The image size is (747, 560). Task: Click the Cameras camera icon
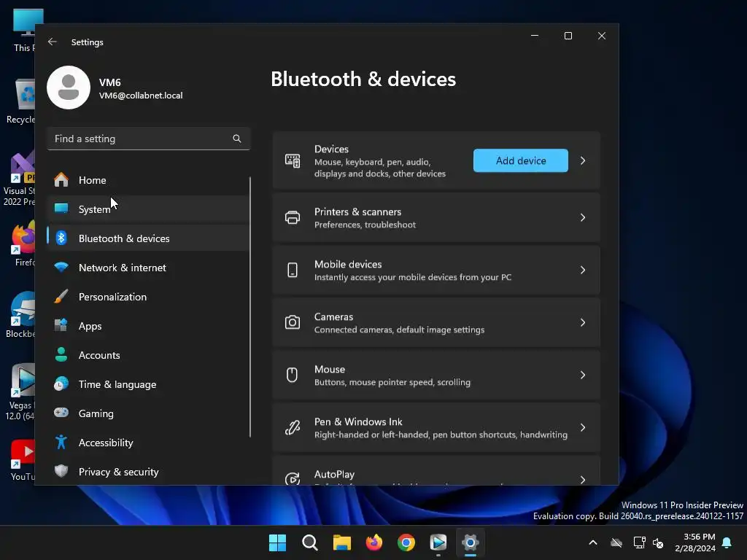(x=293, y=322)
